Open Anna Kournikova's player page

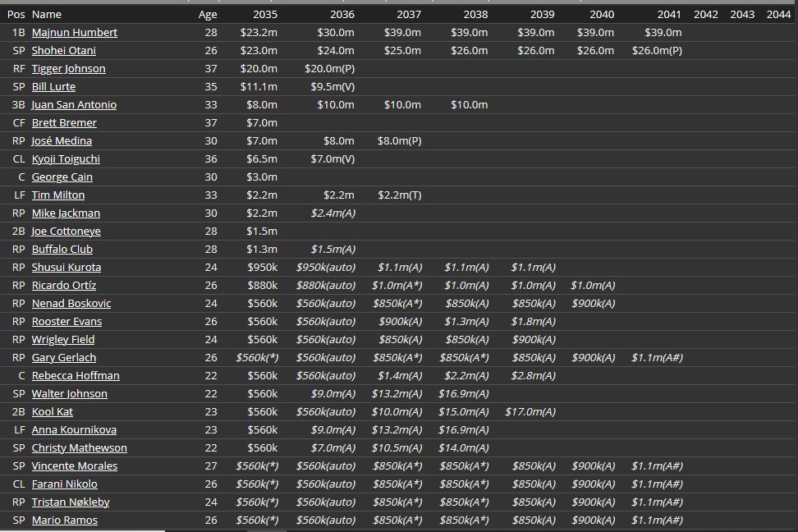coord(74,429)
